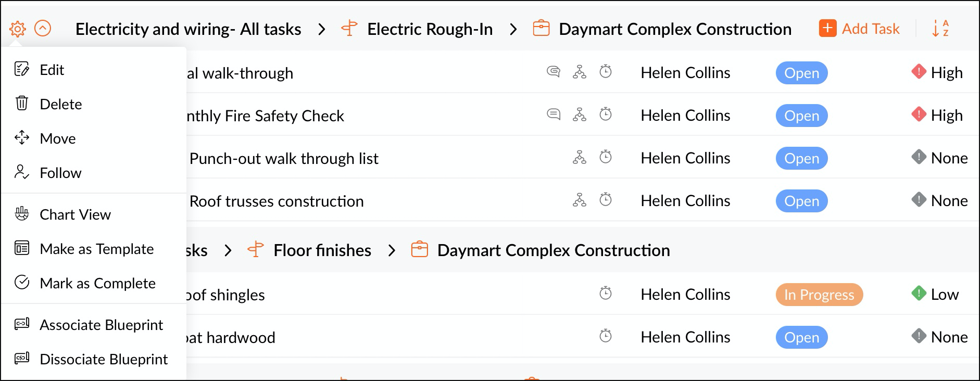Viewport: 980px width, 381px height.
Task: Change the Open status of Roof trusses construction
Action: pyautogui.click(x=801, y=201)
